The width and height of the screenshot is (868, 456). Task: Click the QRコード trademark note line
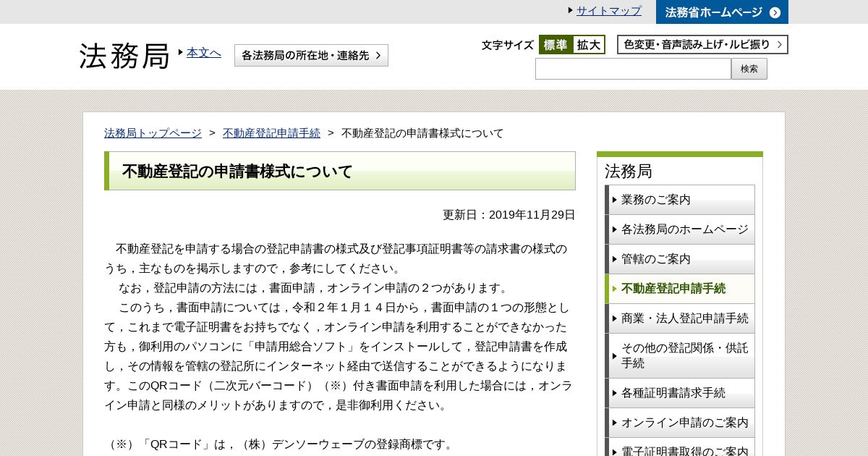coord(279,444)
